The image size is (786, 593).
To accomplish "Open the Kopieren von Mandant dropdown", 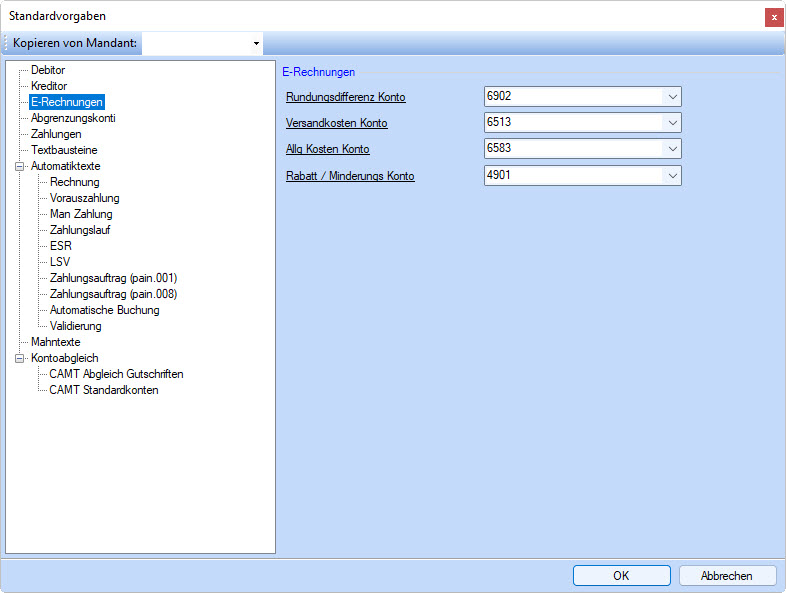I will click(256, 44).
